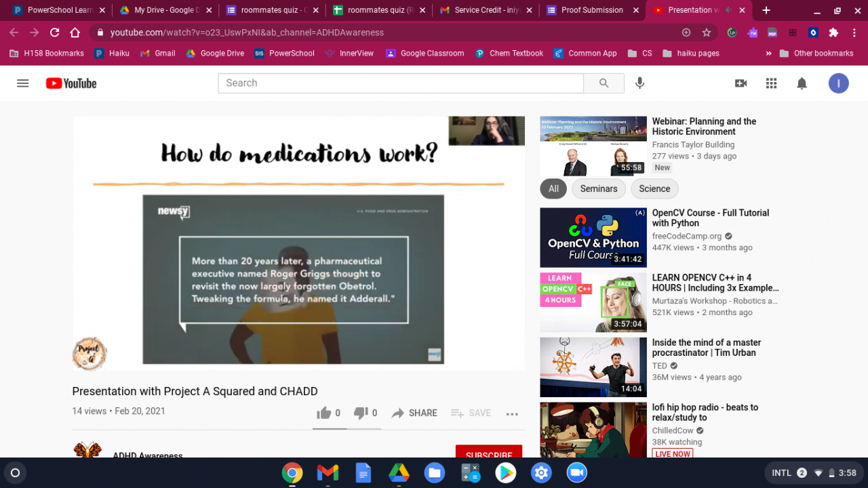868x488 pixels.
Task: Open more actions ellipsis under the video
Action: pyautogui.click(x=512, y=413)
